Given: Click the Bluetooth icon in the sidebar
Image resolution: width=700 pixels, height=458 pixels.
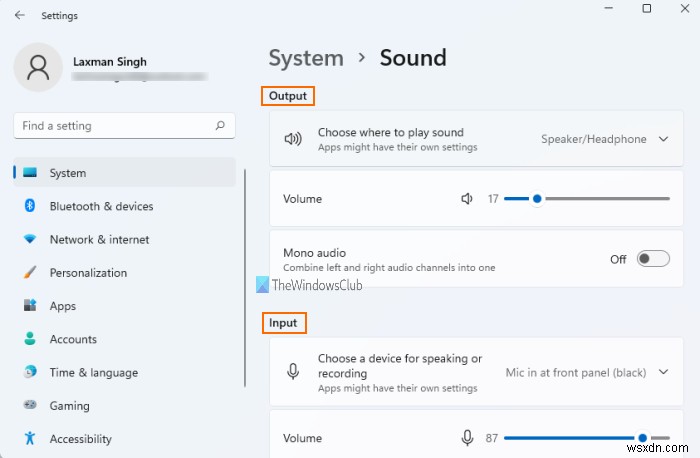Looking at the screenshot, I should click(30, 206).
